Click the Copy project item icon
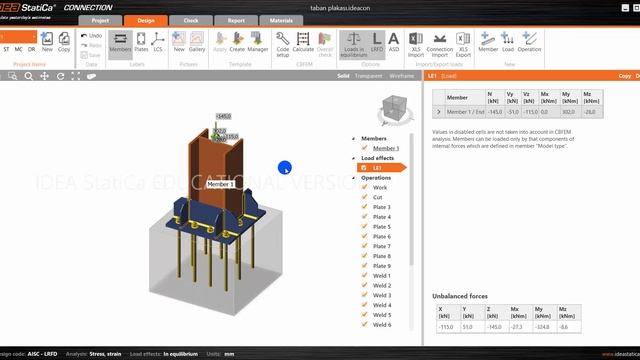The image size is (640, 360). pyautogui.click(x=64, y=42)
